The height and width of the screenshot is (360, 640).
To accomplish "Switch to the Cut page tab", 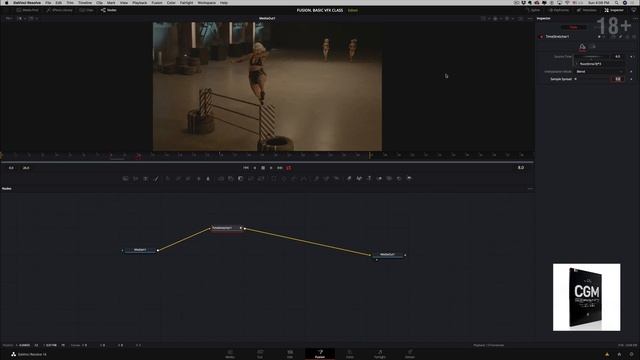I will 260,353.
